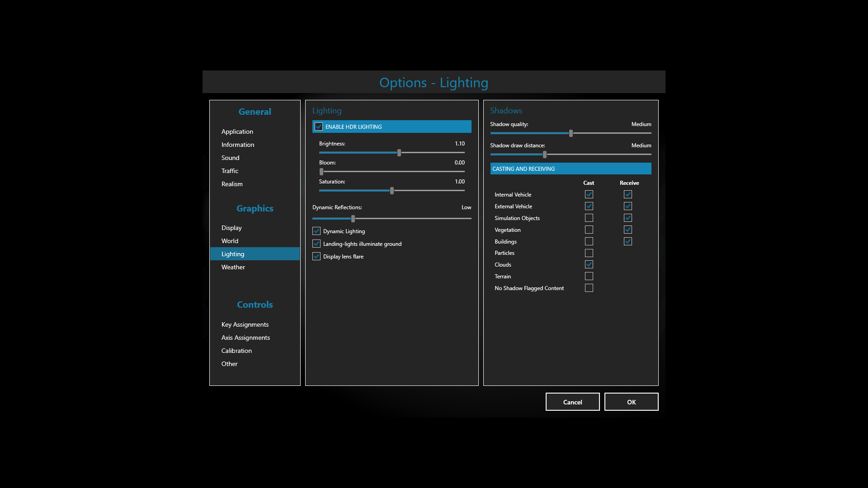This screenshot has width=868, height=488.
Task: Uncheck Internal Vehicle Cast shadow
Action: (x=589, y=194)
